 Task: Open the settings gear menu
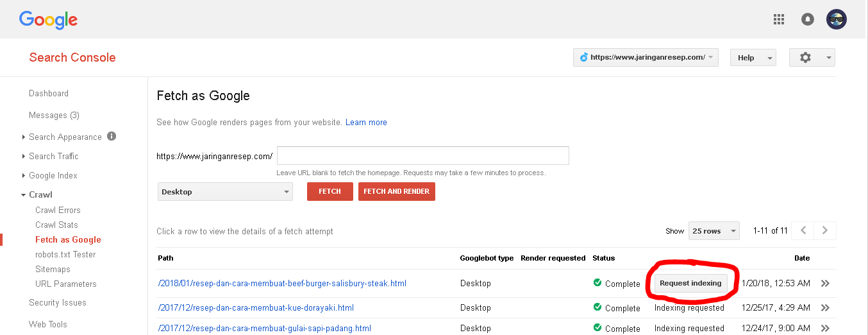(812, 57)
